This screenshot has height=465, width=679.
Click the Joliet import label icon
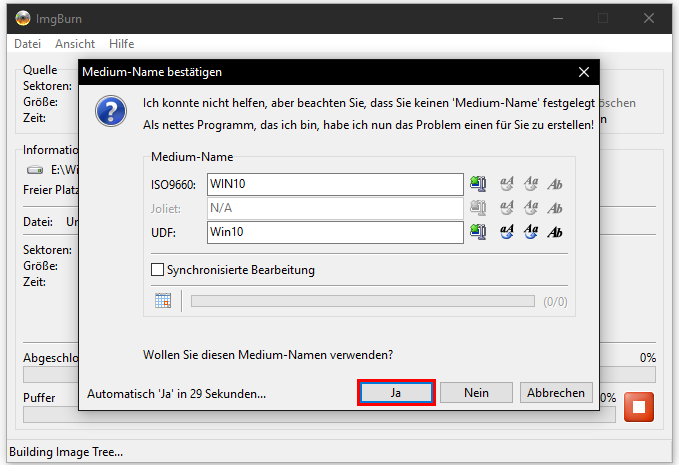click(478, 208)
